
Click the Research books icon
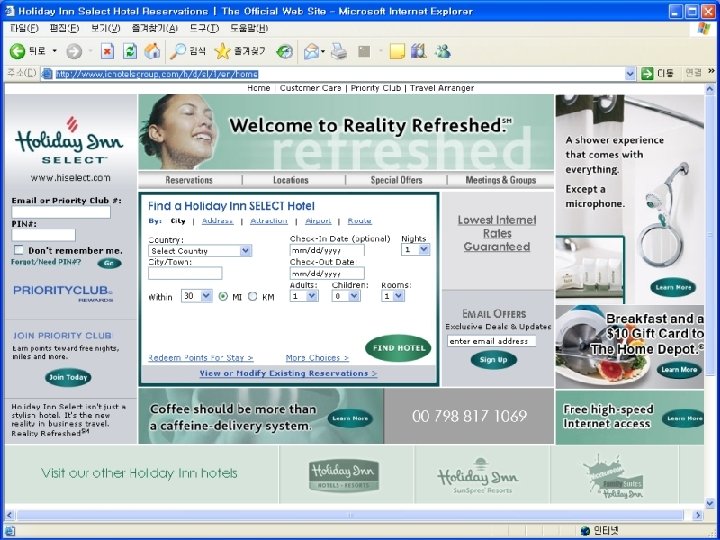tap(419, 51)
